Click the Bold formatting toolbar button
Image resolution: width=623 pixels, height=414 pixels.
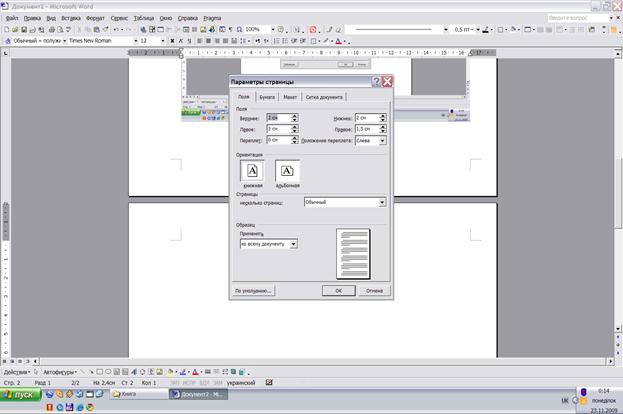(172, 41)
